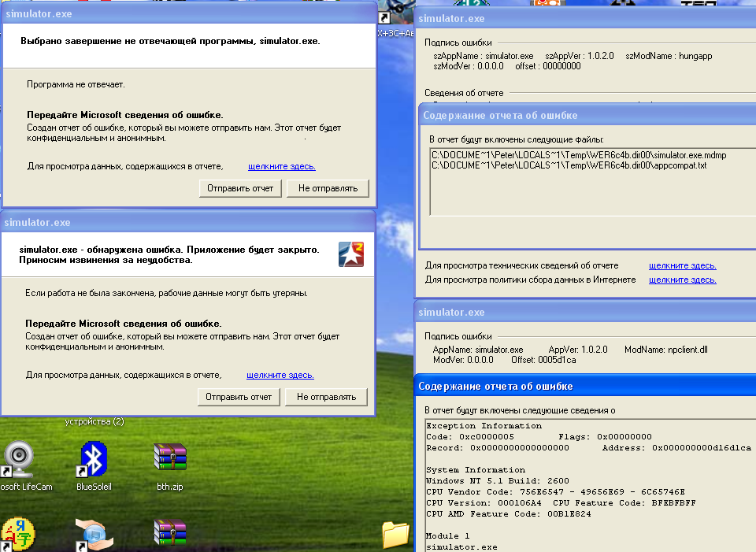
Task: Click the Содержание отчета title bar above Exception Information
Action: click(x=585, y=386)
